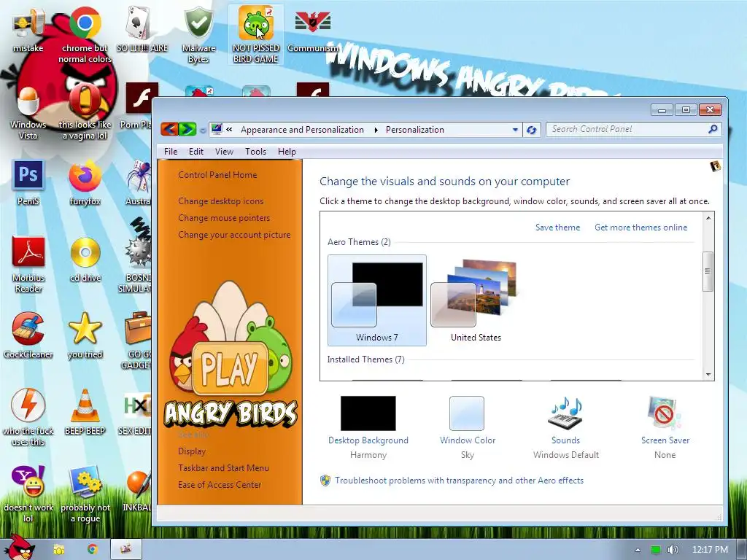Screen dimensions: 747x560
Task: Open the Tools menu
Action: [x=255, y=152]
